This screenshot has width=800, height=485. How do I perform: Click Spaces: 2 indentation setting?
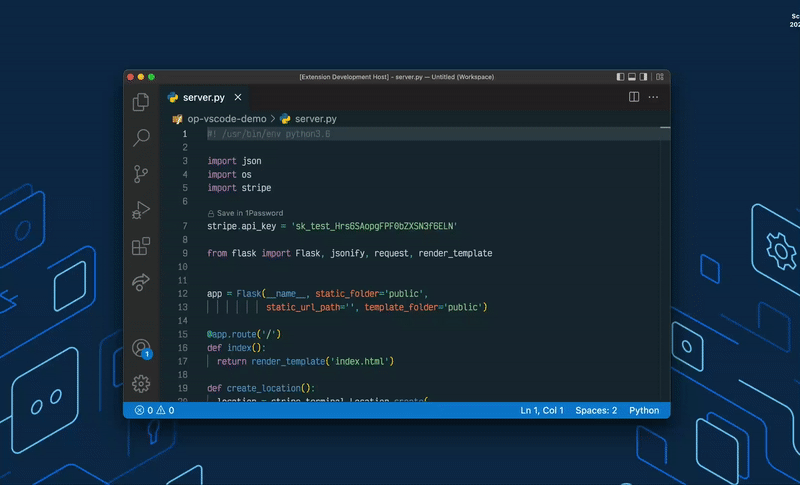click(x=596, y=411)
